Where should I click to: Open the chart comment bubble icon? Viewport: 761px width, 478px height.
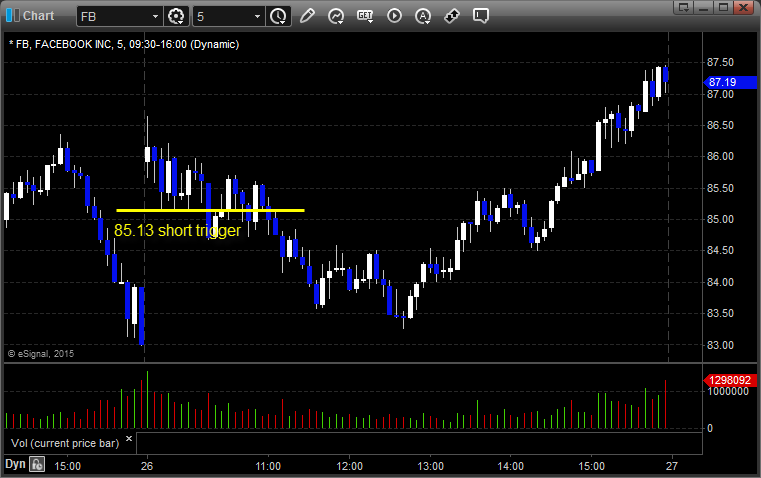pos(480,16)
